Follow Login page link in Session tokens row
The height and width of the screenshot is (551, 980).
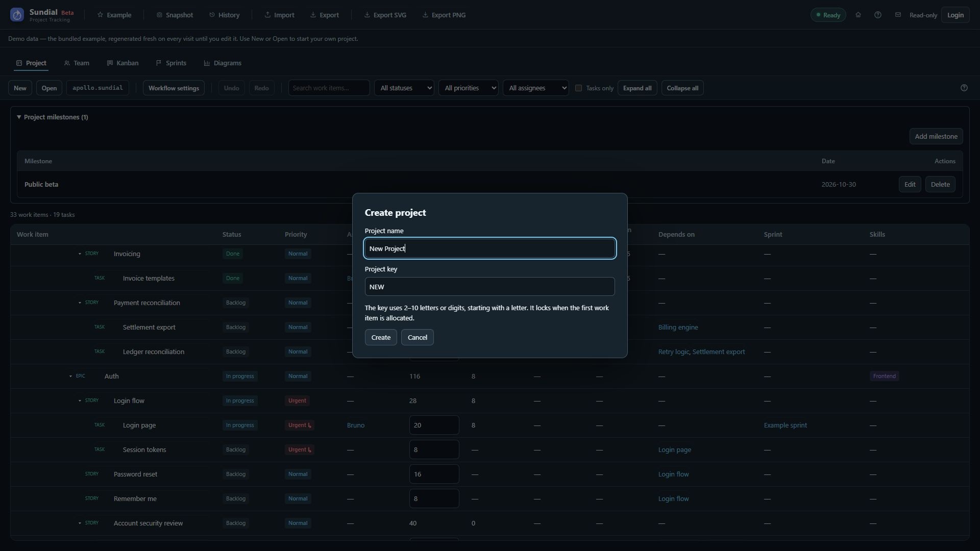click(675, 450)
